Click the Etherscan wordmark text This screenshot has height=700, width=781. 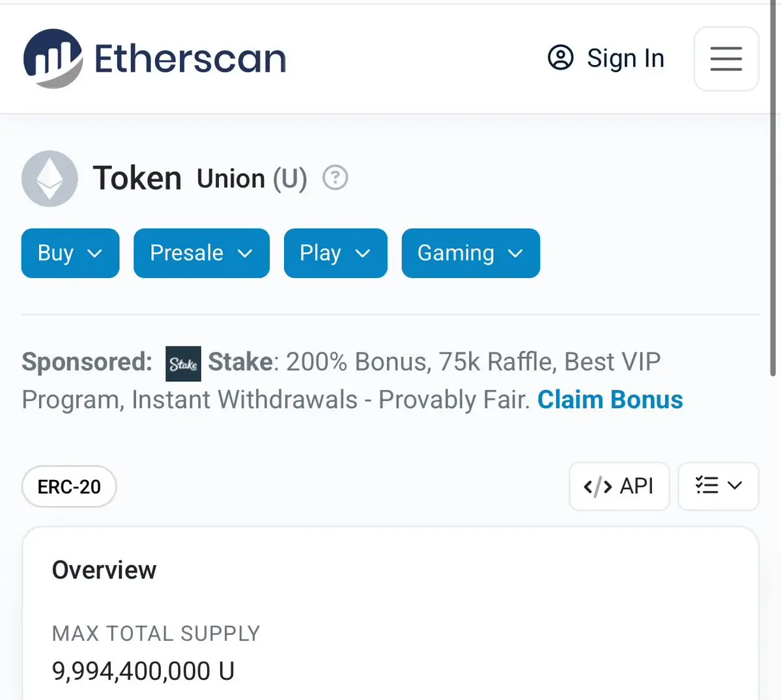tap(190, 59)
